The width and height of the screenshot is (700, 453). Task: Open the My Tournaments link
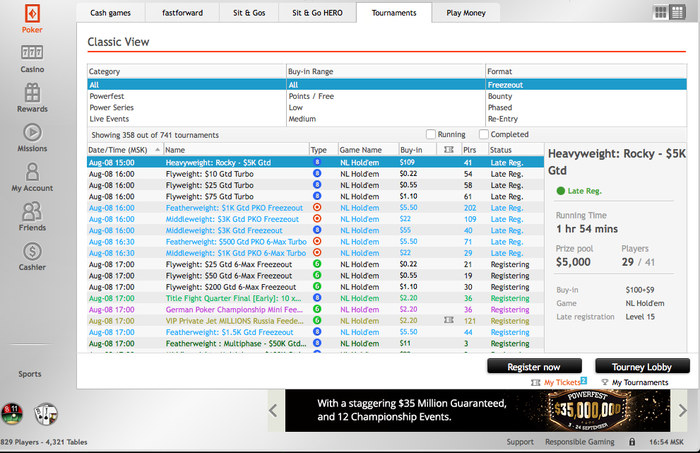coord(640,382)
